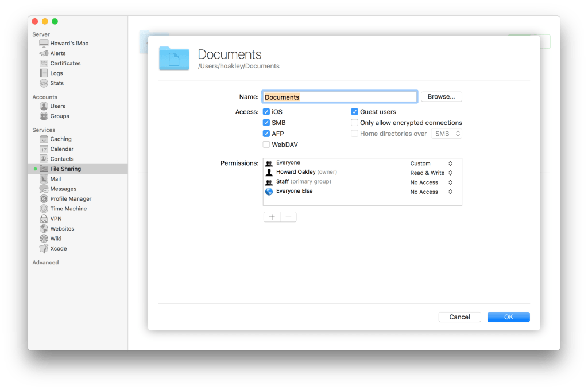Open the Users item under Accounts
This screenshot has width=588, height=390.
(57, 106)
